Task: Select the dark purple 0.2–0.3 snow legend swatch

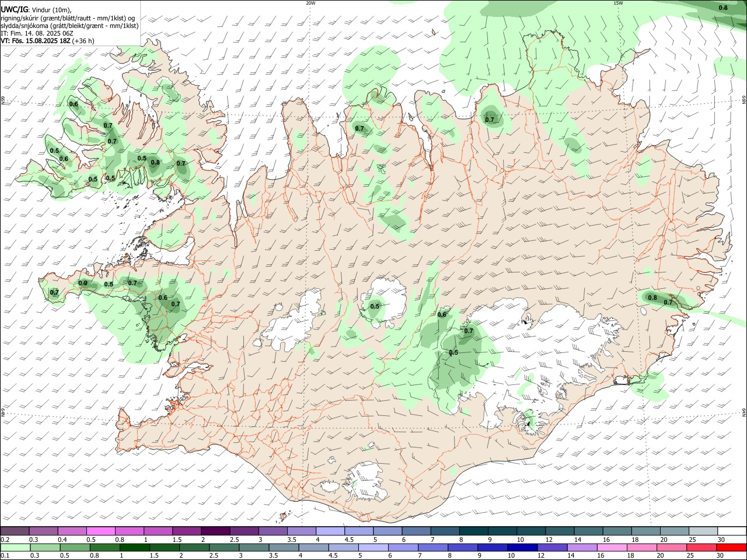Action: click(15, 531)
